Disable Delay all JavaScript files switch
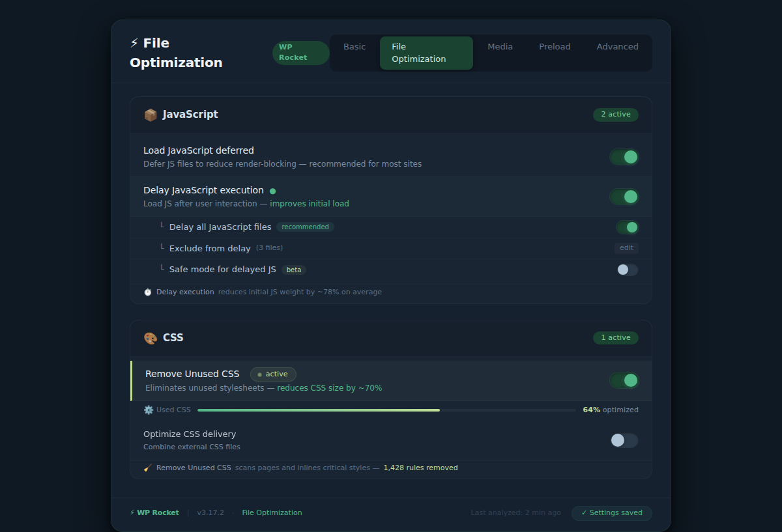The image size is (782, 532). pos(628,227)
